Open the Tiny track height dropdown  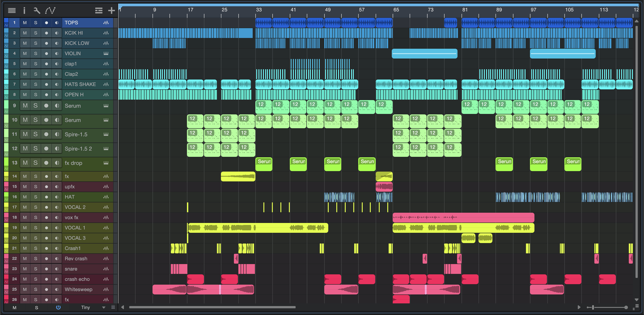[93, 307]
